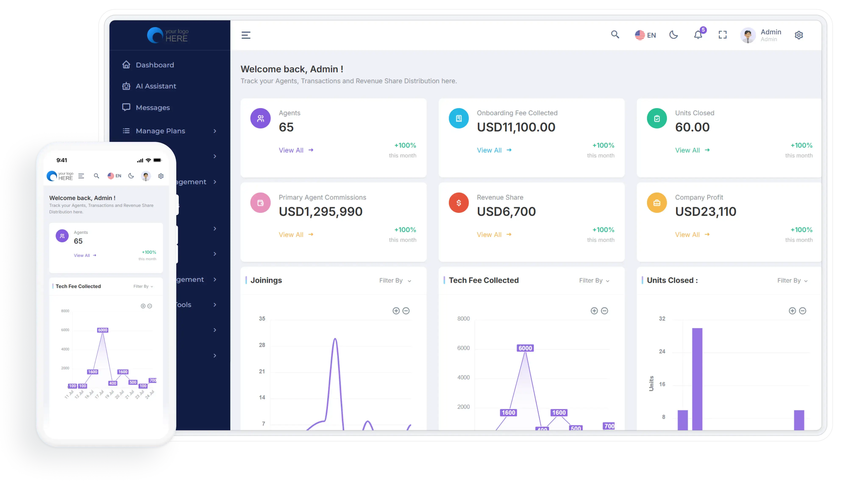Image resolution: width=868 pixels, height=484 pixels.
Task: Open Filter By on phone Tech Fee chart
Action: 143,286
